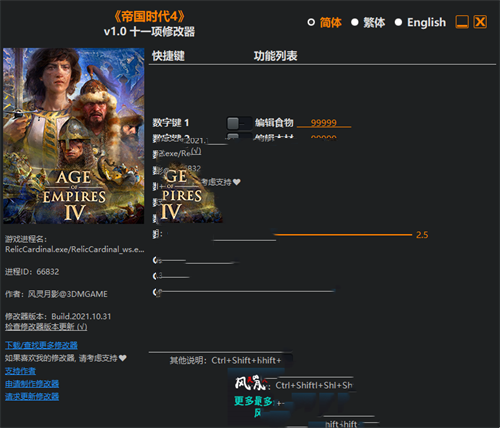Toggle the 数字键 1 编辑食物 switch

(x=239, y=123)
